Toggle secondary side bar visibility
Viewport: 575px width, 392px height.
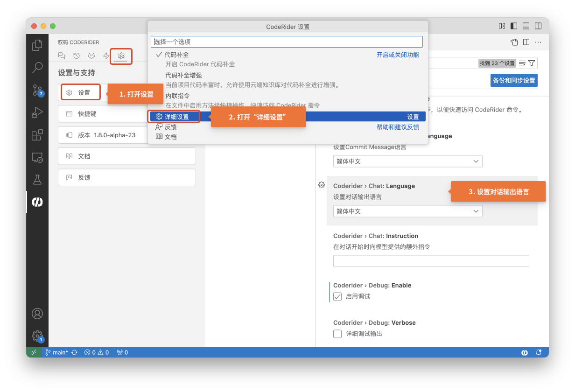pyautogui.click(x=538, y=26)
